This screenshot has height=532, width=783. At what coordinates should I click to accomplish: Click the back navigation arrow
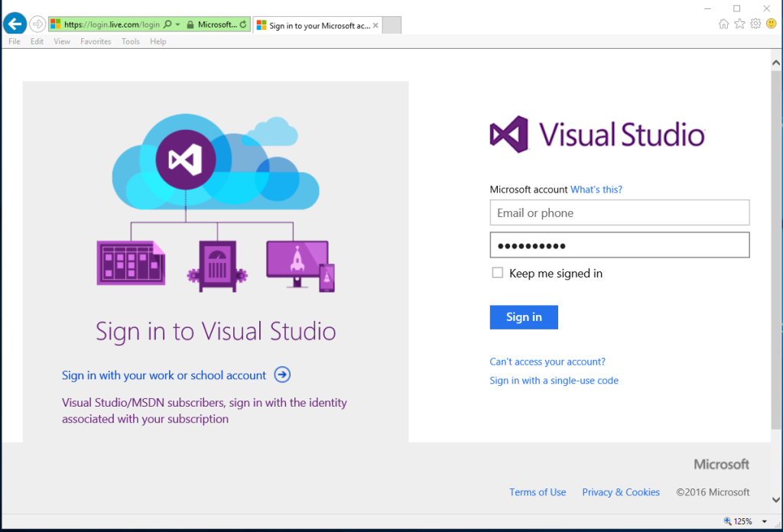[x=15, y=23]
